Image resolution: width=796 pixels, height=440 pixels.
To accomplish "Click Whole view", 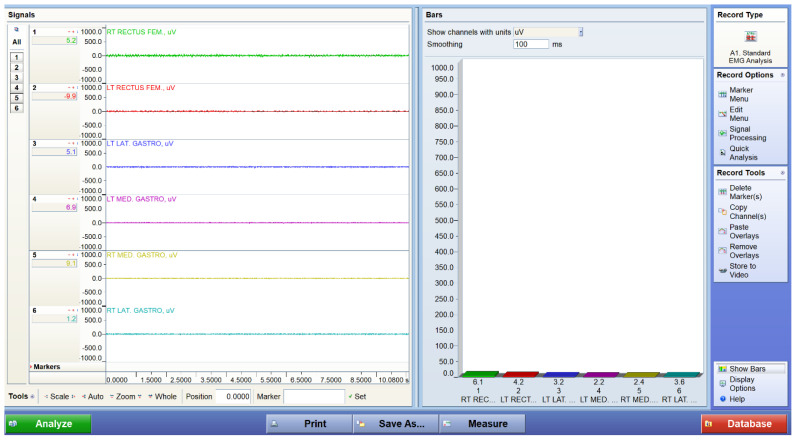I will pyautogui.click(x=162, y=396).
